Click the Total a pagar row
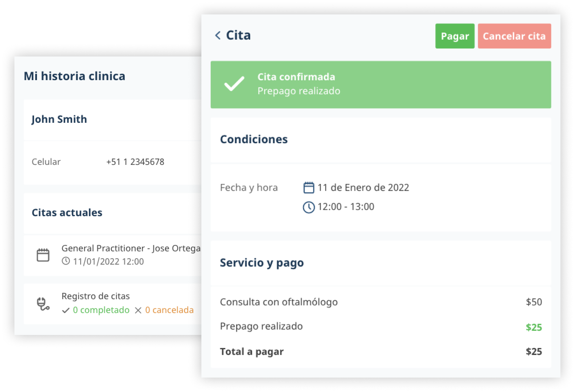The image size is (575, 392). pyautogui.click(x=381, y=351)
